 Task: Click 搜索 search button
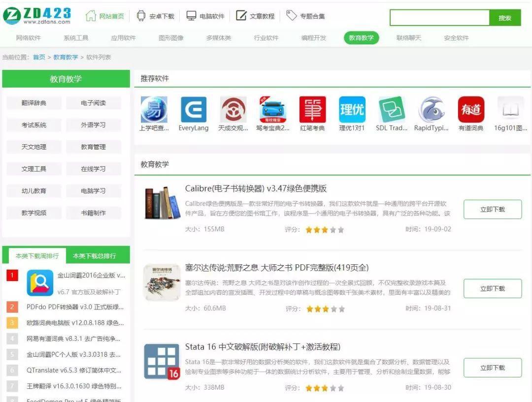[504, 18]
